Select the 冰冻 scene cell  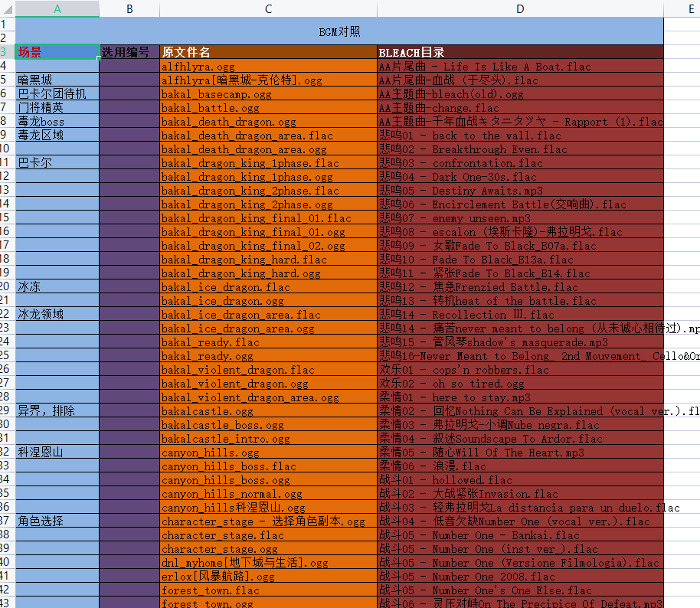(x=57, y=286)
